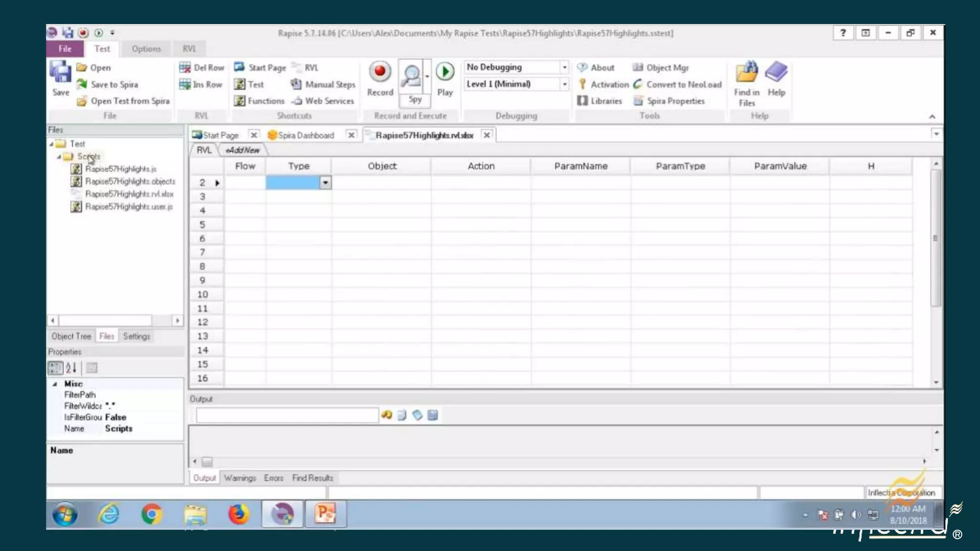Image resolution: width=980 pixels, height=551 pixels.
Task: Click Convert to NeoLoad
Action: [x=677, y=84]
